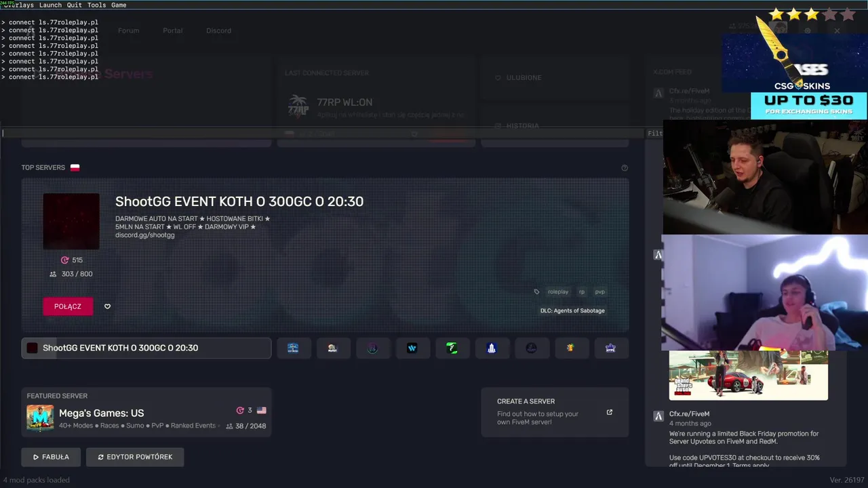868x488 pixels.
Task: Select the dark round server icon after the skyscraper
Action: pos(531,348)
